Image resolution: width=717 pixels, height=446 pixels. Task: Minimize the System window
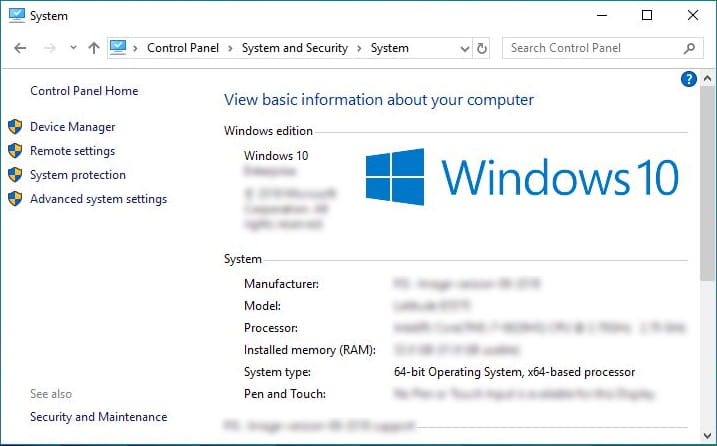602,16
